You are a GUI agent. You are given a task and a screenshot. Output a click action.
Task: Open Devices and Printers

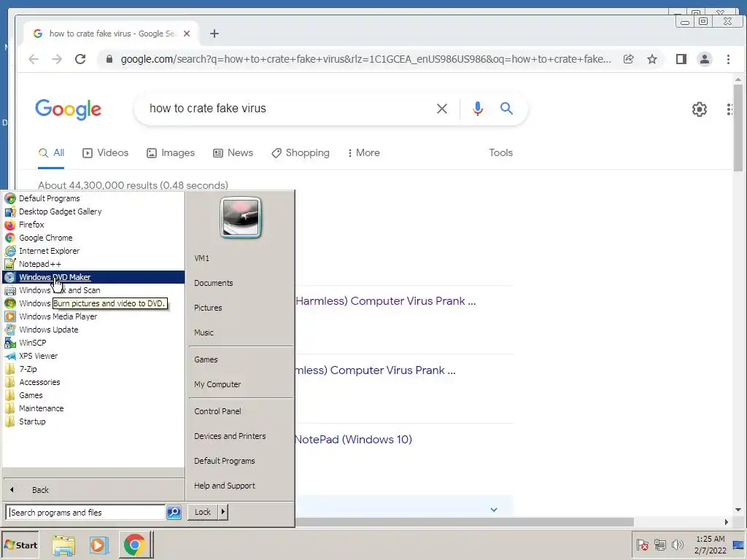click(x=230, y=436)
